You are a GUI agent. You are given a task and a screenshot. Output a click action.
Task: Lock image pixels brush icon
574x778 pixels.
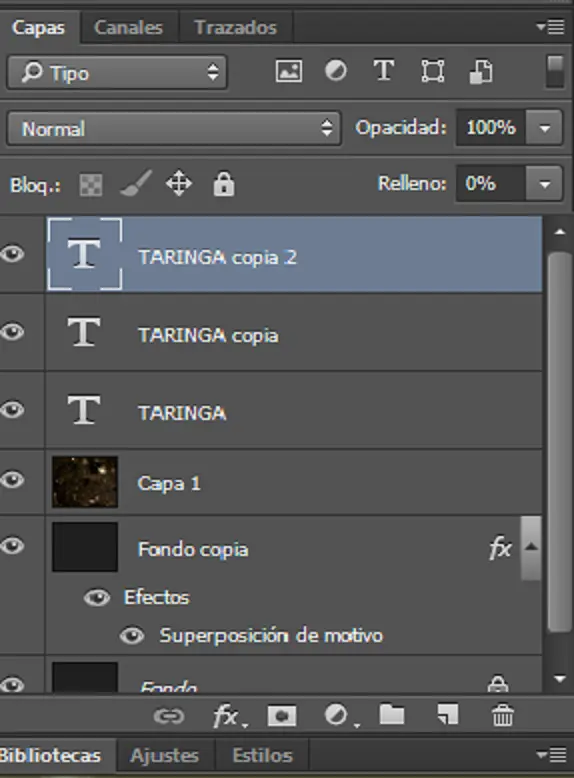pyautogui.click(x=135, y=184)
